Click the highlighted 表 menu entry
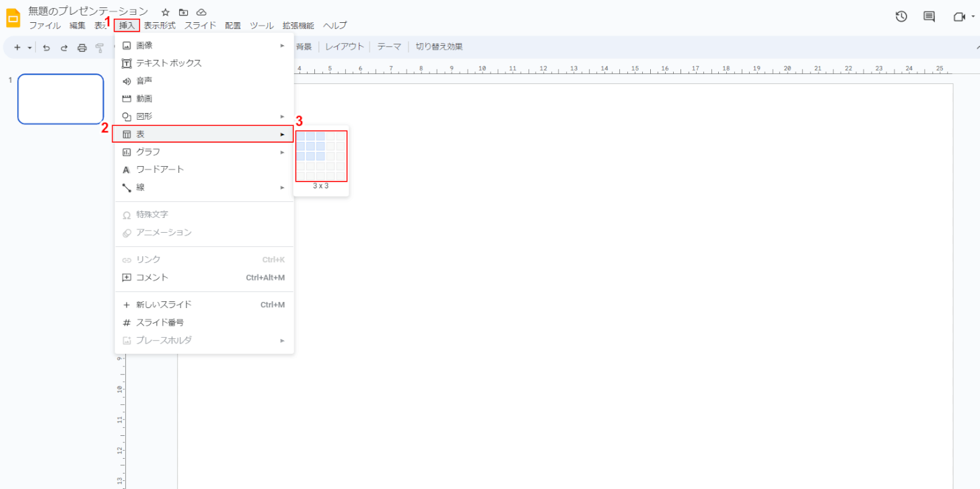Viewport: 980px width, 489px height. coord(203,134)
